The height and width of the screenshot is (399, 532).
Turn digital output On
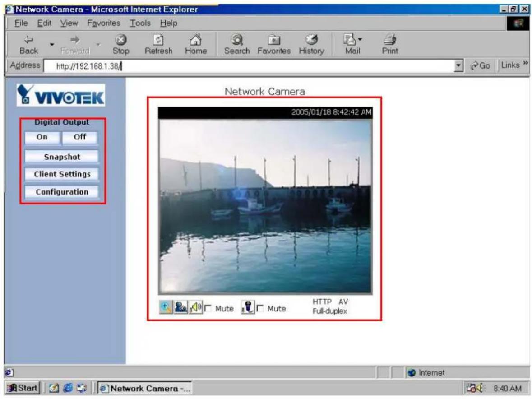(42, 137)
